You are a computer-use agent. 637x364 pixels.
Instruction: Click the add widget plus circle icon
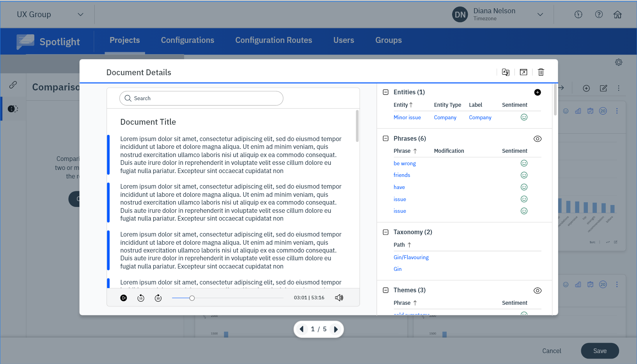[x=586, y=88]
